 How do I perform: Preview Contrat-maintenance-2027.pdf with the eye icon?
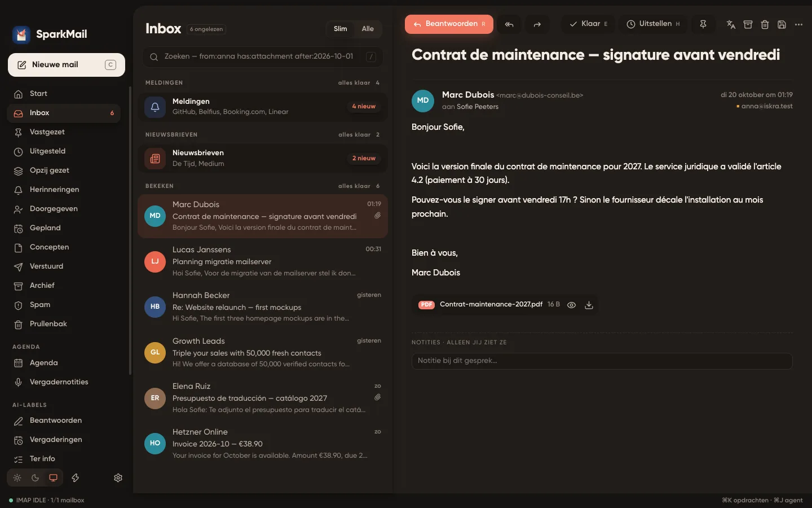[571, 305]
